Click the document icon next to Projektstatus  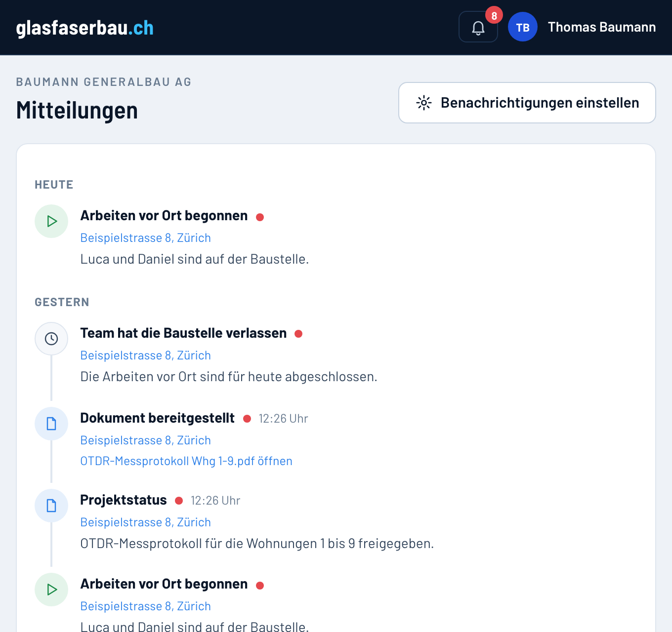[51, 506]
